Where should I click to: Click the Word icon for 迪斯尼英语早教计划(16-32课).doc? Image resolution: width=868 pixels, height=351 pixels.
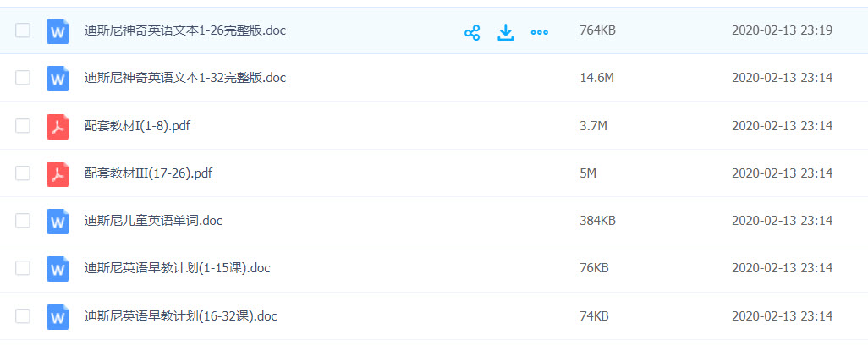click(x=58, y=316)
